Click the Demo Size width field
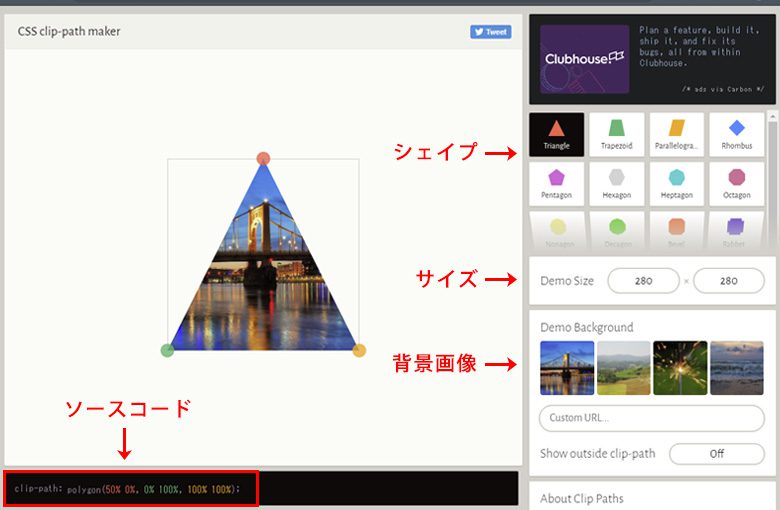The width and height of the screenshot is (780, 510). 643,281
